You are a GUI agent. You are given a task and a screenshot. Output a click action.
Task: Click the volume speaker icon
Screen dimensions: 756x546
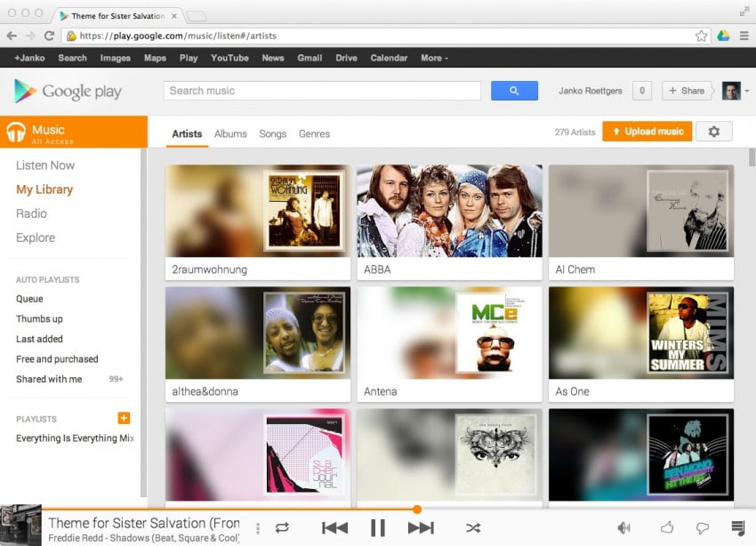(623, 528)
